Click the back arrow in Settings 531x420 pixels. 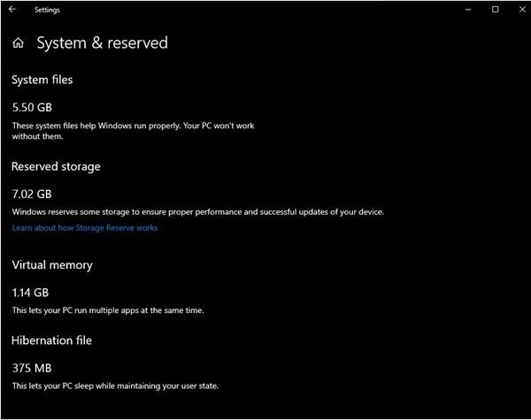pos(12,10)
